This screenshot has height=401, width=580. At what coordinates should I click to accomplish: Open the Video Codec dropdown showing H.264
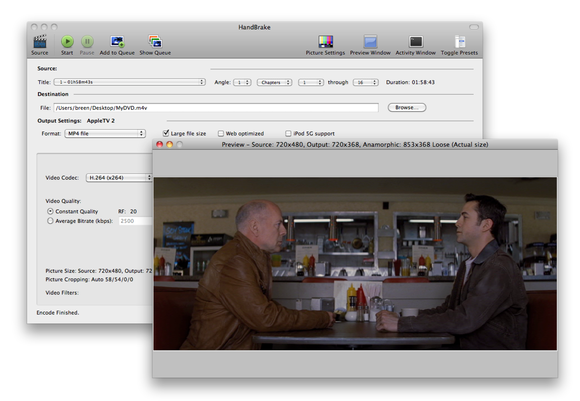pos(119,178)
